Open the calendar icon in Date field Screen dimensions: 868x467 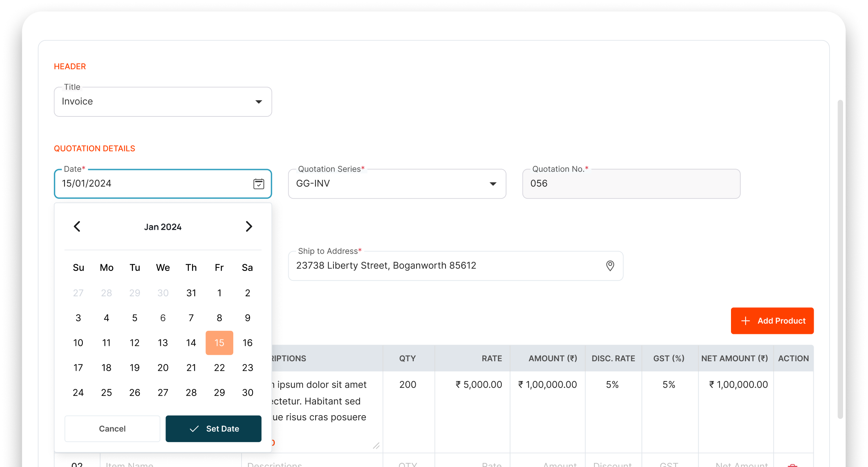pos(259,184)
